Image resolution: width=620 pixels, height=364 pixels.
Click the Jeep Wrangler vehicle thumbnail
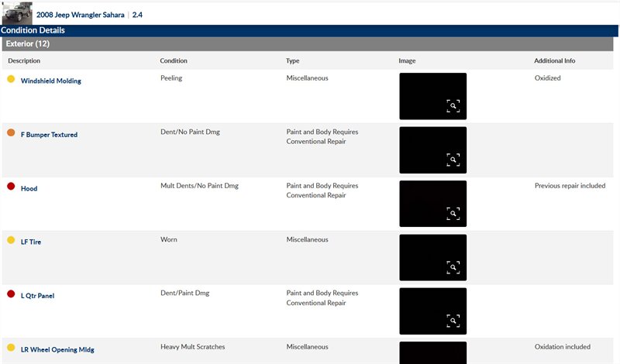[17, 13]
